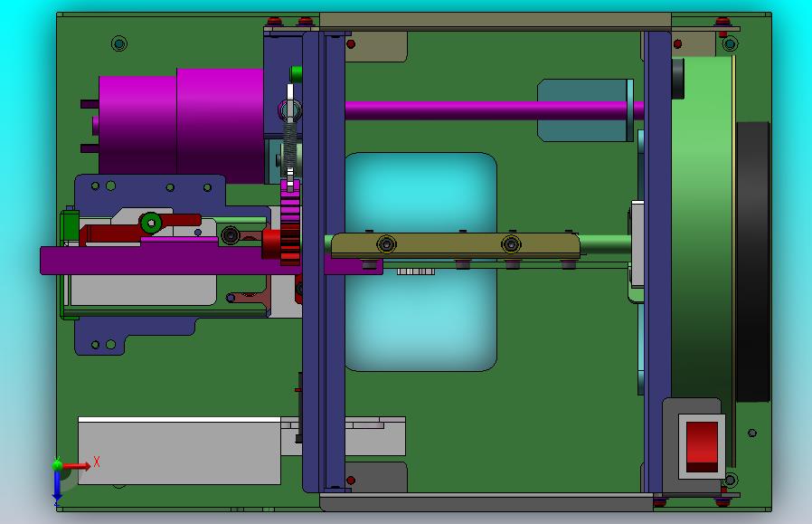812x524 pixels.
Task: Click the blue downward axis of the triad
Action: click(x=57, y=486)
